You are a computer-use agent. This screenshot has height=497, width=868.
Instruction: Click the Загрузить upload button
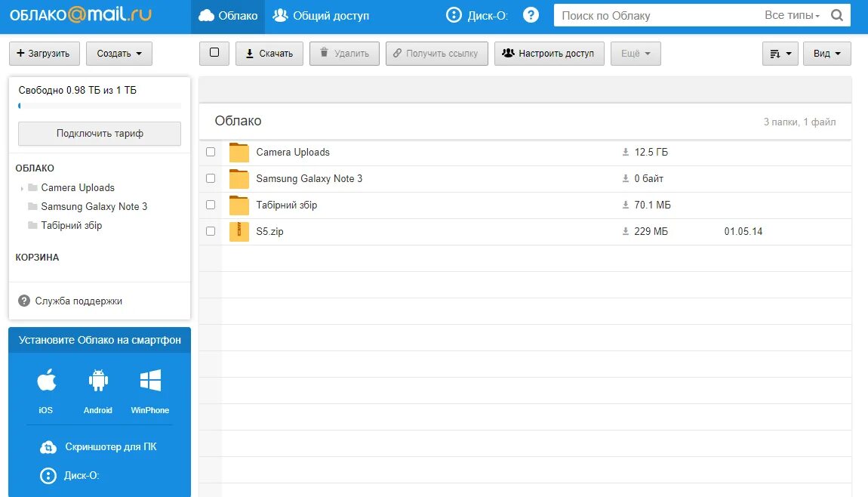pyautogui.click(x=45, y=53)
